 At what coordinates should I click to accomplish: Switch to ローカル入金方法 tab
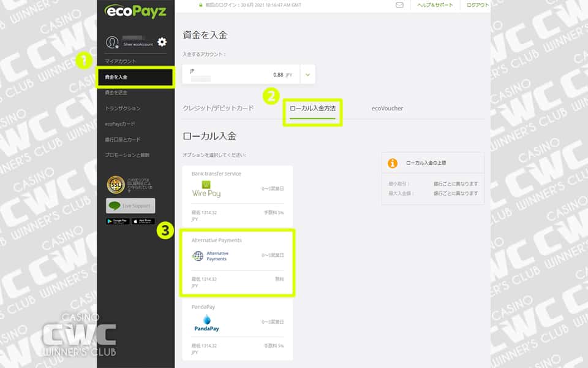point(312,108)
